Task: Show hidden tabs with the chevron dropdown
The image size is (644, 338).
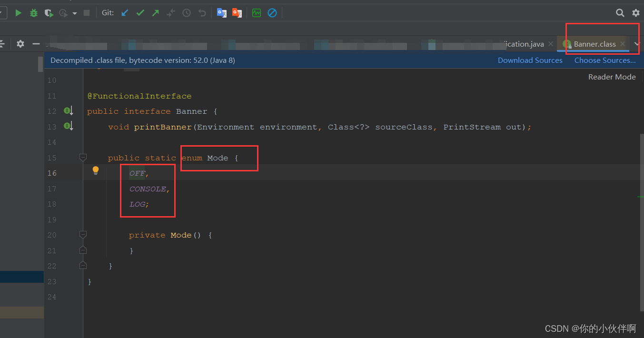Action: click(637, 44)
